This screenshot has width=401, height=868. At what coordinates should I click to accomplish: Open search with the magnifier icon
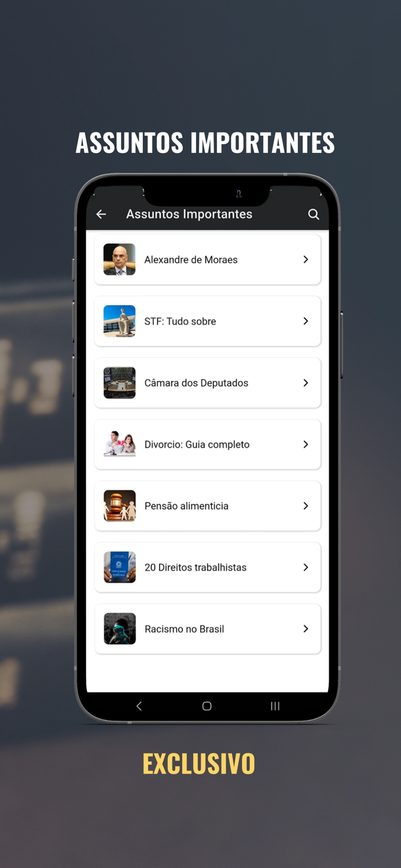[x=314, y=214]
